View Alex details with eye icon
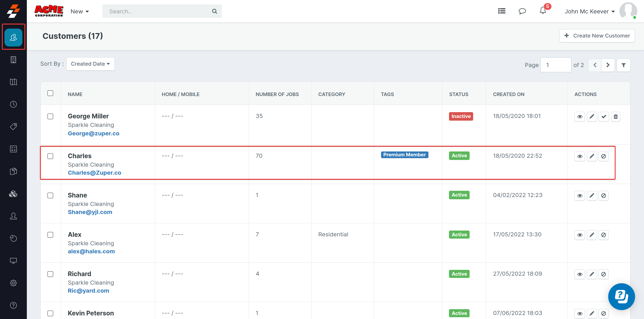 pyautogui.click(x=580, y=235)
